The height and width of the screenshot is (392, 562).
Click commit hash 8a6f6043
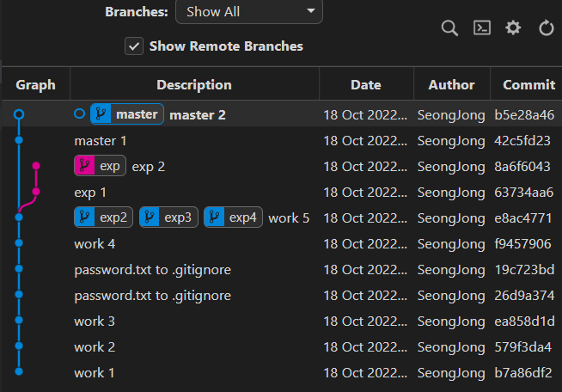(522, 167)
